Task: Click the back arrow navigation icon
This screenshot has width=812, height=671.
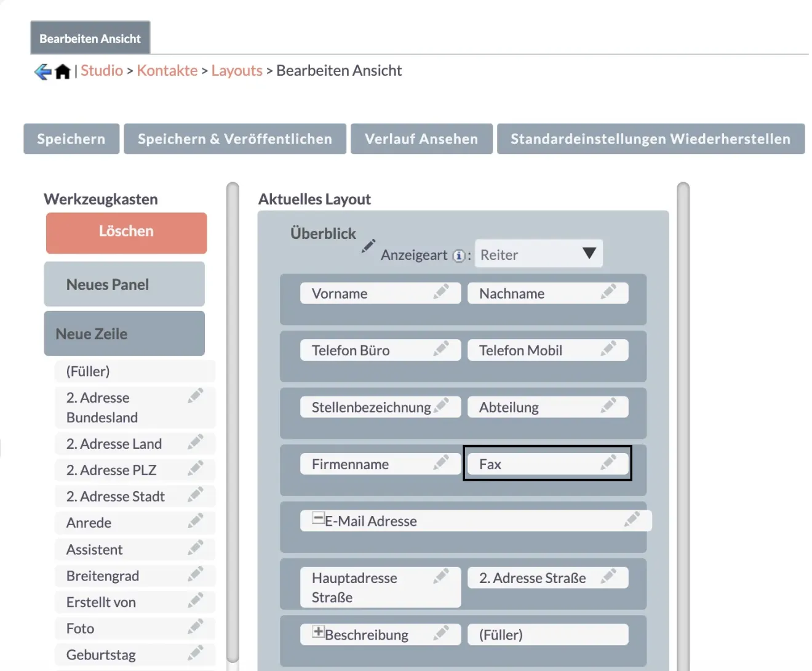Action: coord(41,71)
